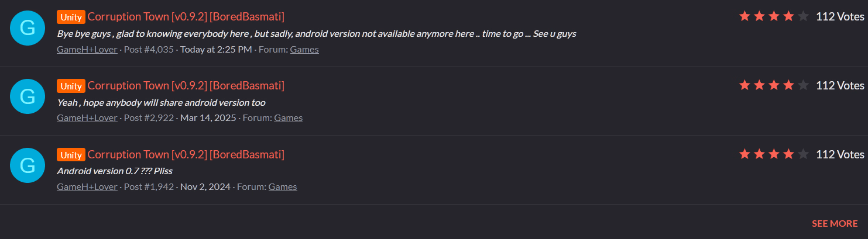Click the Unity tag on the Post #1,942 result
868x239 pixels.
tap(71, 155)
